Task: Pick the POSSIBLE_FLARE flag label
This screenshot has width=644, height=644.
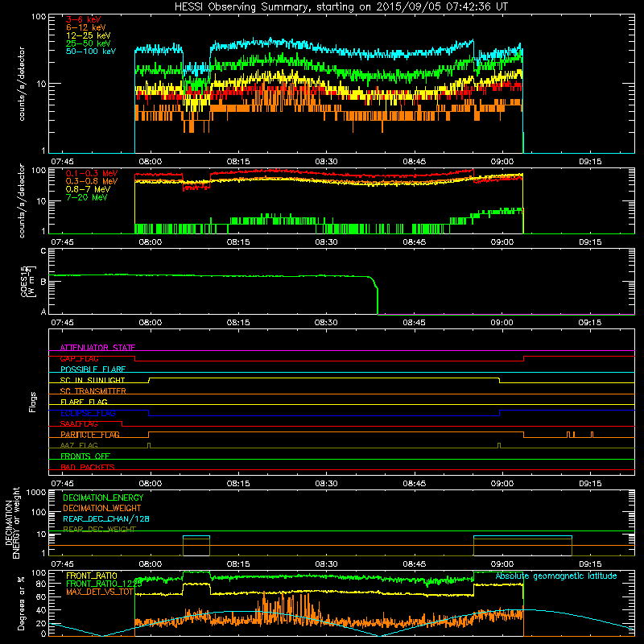Action: pyautogui.click(x=93, y=369)
